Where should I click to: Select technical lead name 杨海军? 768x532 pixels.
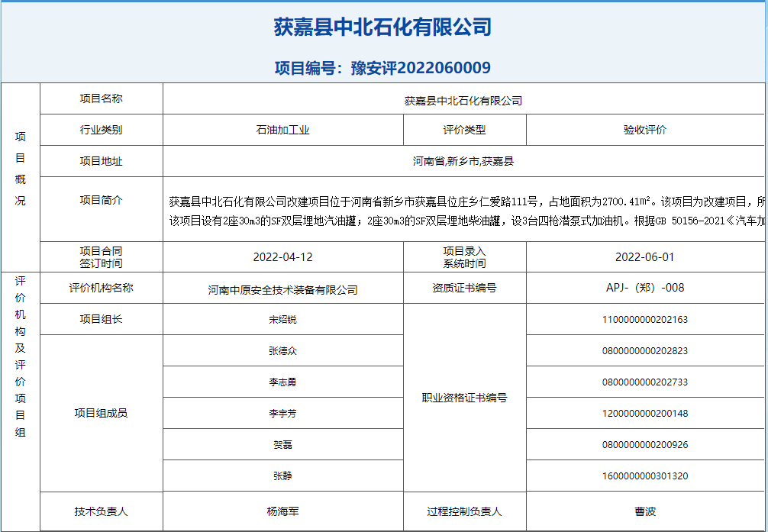coord(282,511)
